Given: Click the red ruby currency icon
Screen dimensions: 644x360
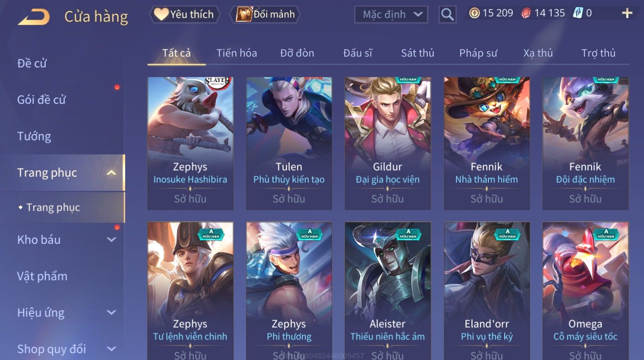Looking at the screenshot, I should [526, 13].
